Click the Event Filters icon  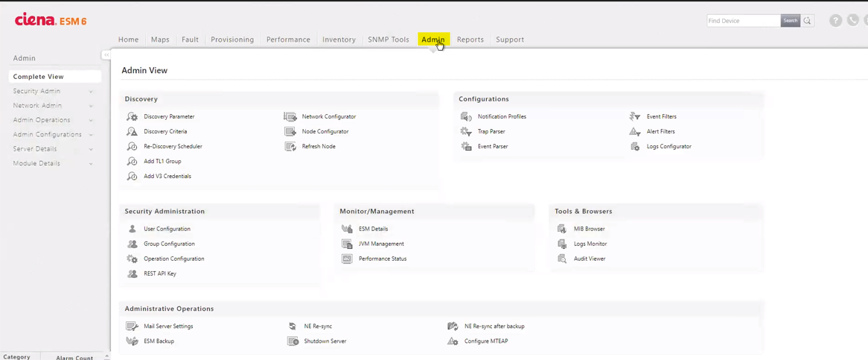635,117
